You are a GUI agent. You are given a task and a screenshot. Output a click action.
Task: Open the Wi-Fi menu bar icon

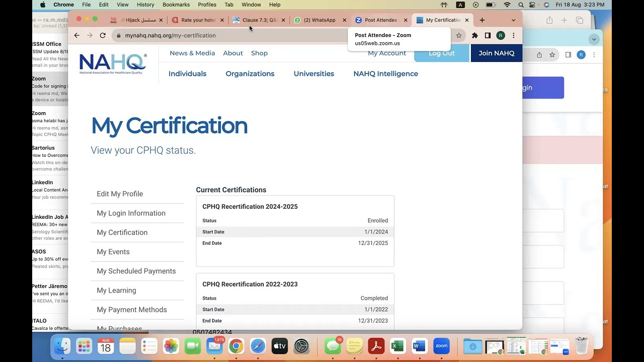507,5
